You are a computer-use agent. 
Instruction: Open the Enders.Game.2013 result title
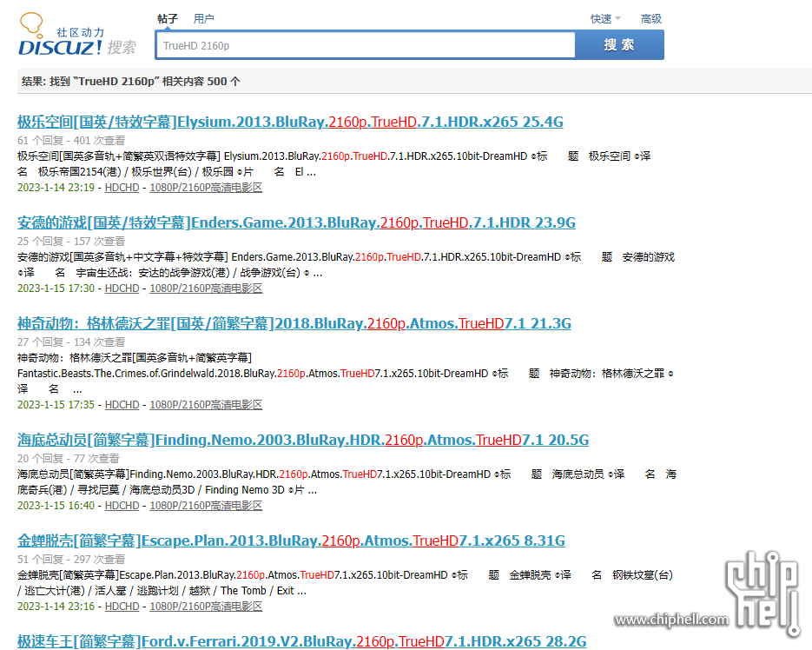(296, 222)
